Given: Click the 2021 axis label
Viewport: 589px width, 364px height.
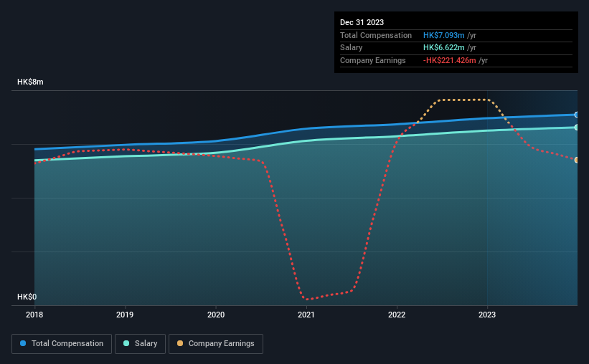Looking at the screenshot, I should pos(306,315).
